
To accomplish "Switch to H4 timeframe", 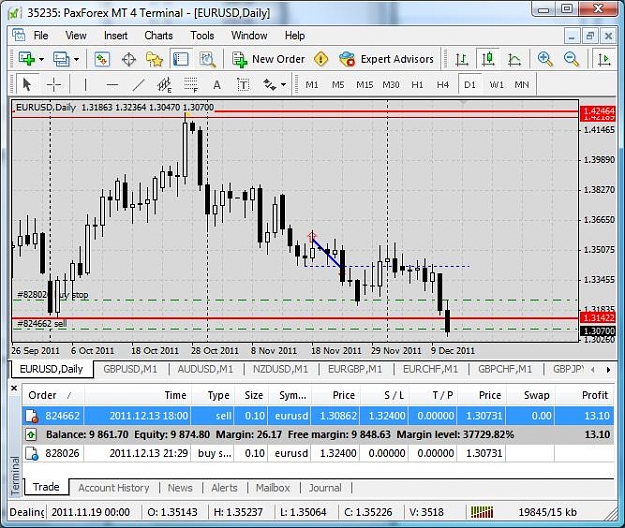I will click(x=442, y=84).
